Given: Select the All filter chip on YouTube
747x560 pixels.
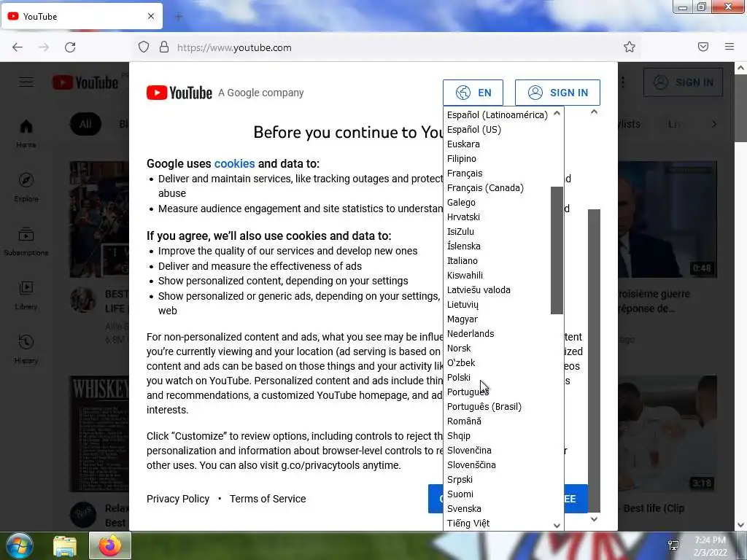Looking at the screenshot, I should tap(85, 124).
